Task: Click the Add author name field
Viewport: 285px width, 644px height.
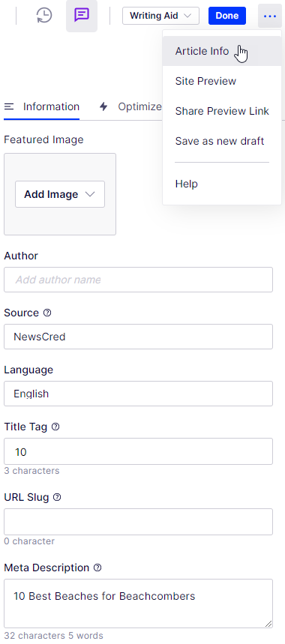Action: coord(139,280)
